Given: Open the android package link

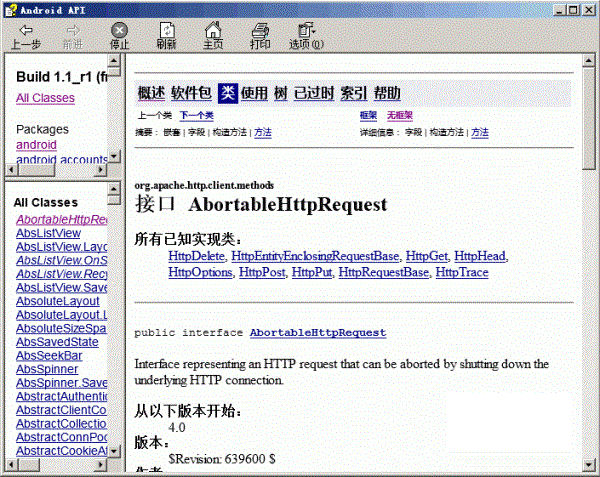Looking at the screenshot, I should click(x=36, y=145).
